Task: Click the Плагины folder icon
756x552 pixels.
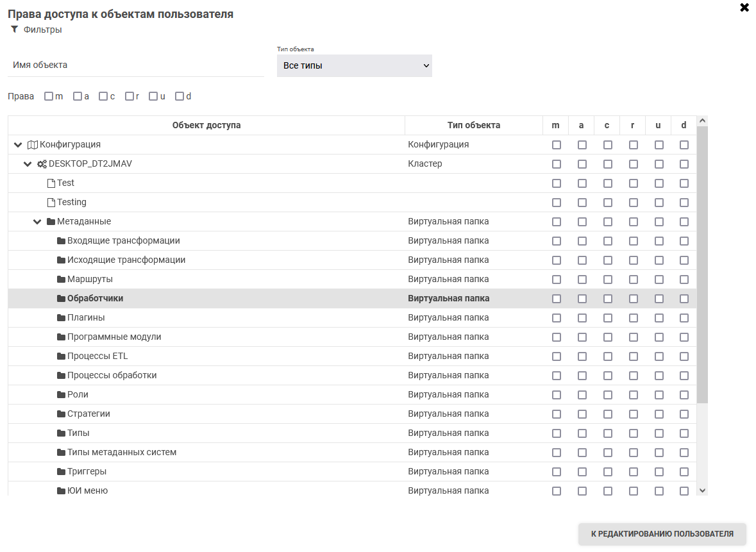Action: point(62,318)
